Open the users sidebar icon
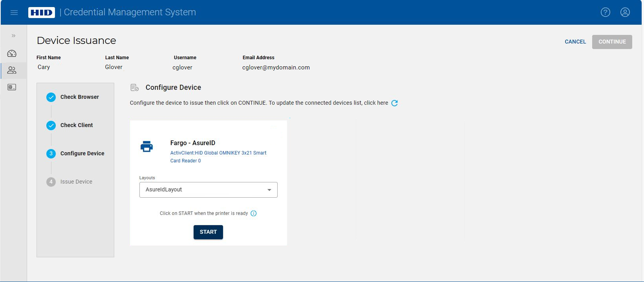The height and width of the screenshot is (282, 644). (12, 70)
